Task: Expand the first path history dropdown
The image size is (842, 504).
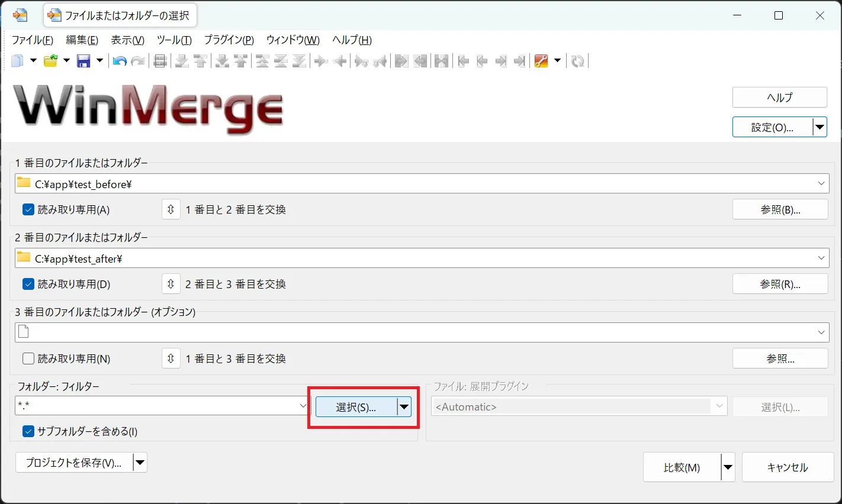Action: (821, 183)
